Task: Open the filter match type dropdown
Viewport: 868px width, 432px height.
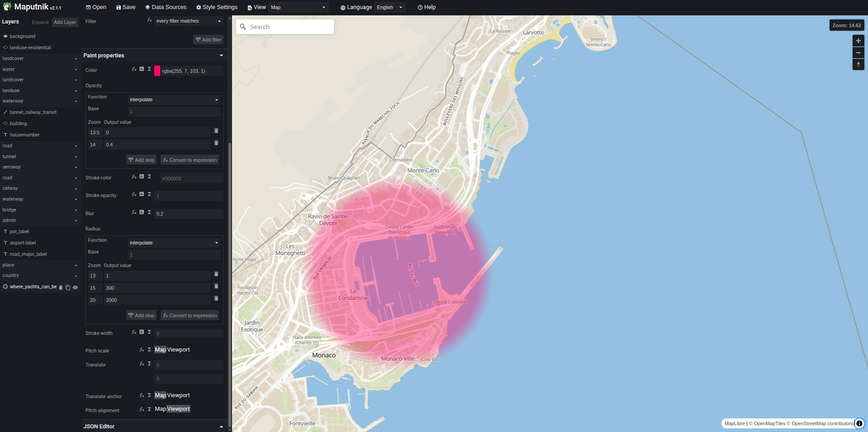Action: point(189,21)
